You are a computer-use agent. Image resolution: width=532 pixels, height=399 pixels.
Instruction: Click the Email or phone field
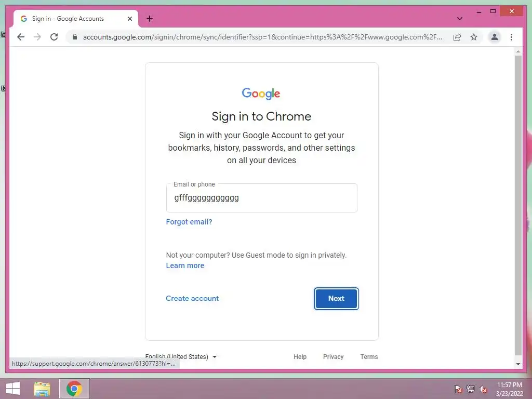(262, 198)
